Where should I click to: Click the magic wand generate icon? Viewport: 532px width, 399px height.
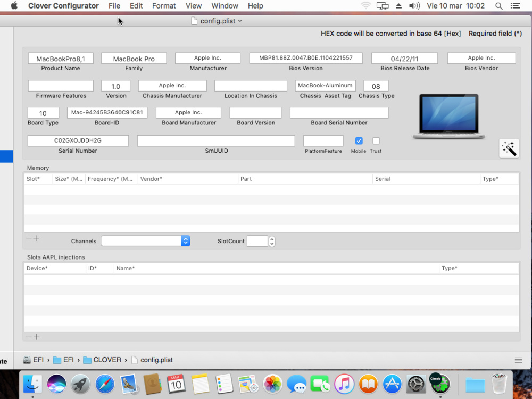tap(509, 148)
